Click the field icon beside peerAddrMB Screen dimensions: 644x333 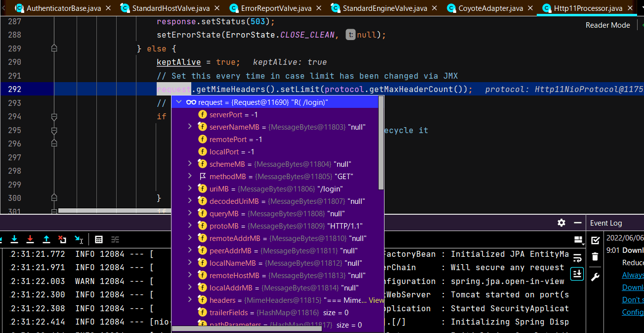click(x=202, y=250)
